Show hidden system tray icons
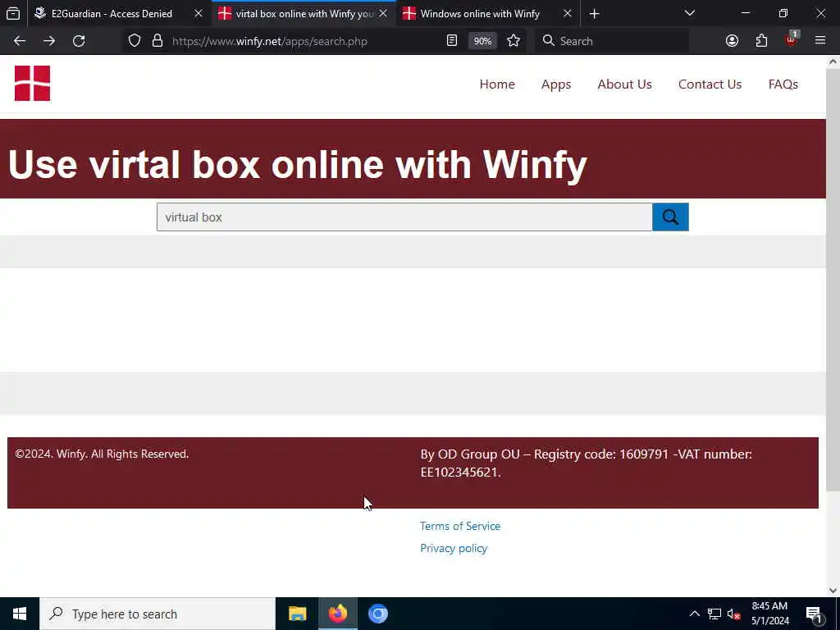840x630 pixels. pyautogui.click(x=694, y=614)
